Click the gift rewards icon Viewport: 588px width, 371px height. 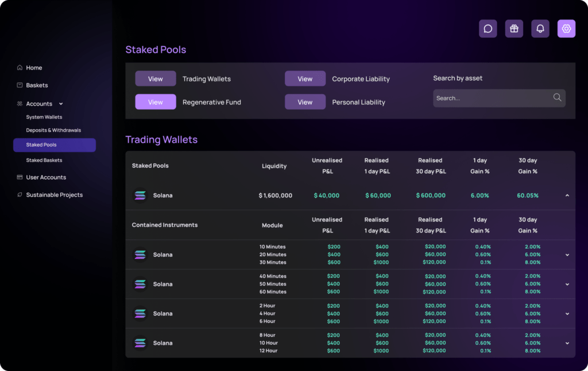pos(514,29)
